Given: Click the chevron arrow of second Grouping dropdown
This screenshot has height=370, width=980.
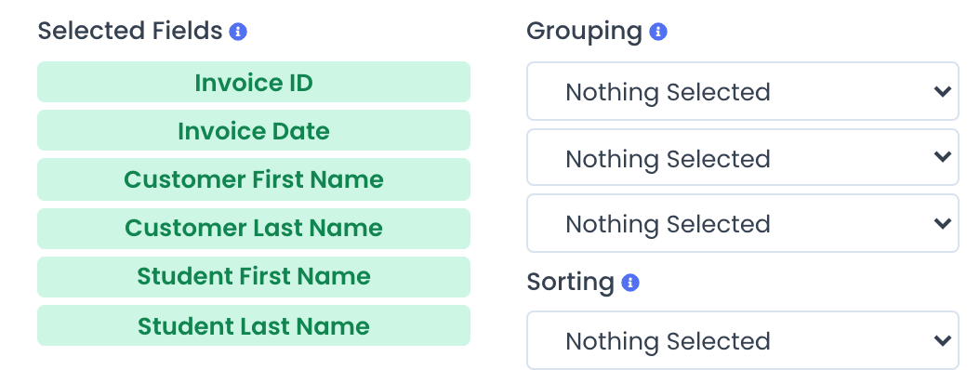Looking at the screenshot, I should (x=943, y=157).
